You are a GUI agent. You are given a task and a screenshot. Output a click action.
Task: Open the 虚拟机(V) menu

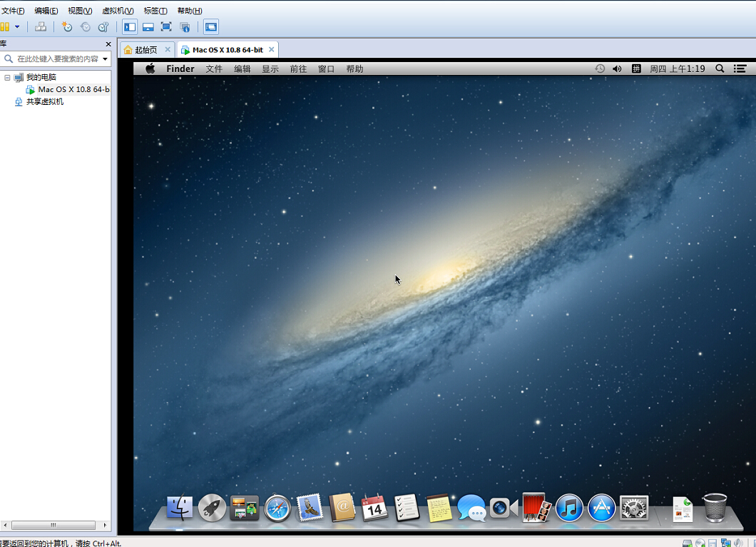118,11
